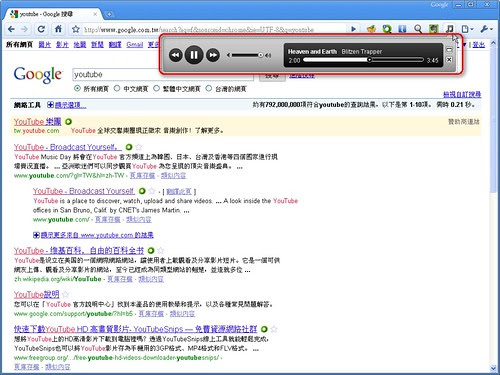Open the page menu dropdown
This screenshot has width=500, height=375.
pos(468,29)
